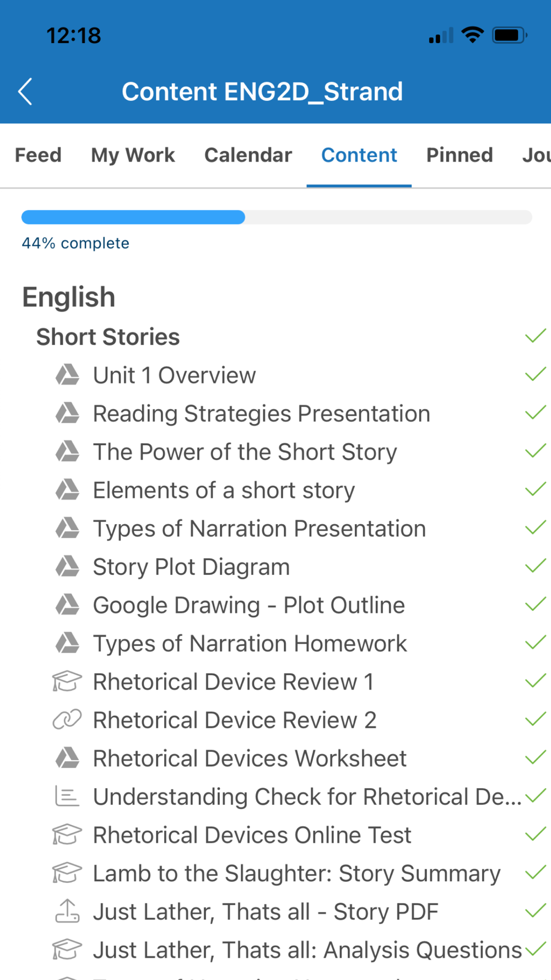551x980 pixels.
Task: Toggle the checkmark for Elements of a short story
Action: pos(535,490)
